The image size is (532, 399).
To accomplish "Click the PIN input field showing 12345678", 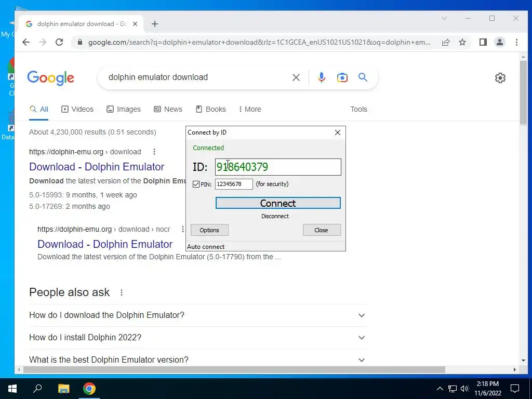I will coord(234,184).
